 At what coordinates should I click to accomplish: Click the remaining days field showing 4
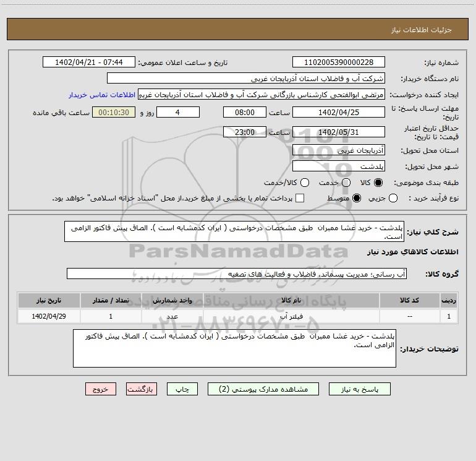pos(178,112)
